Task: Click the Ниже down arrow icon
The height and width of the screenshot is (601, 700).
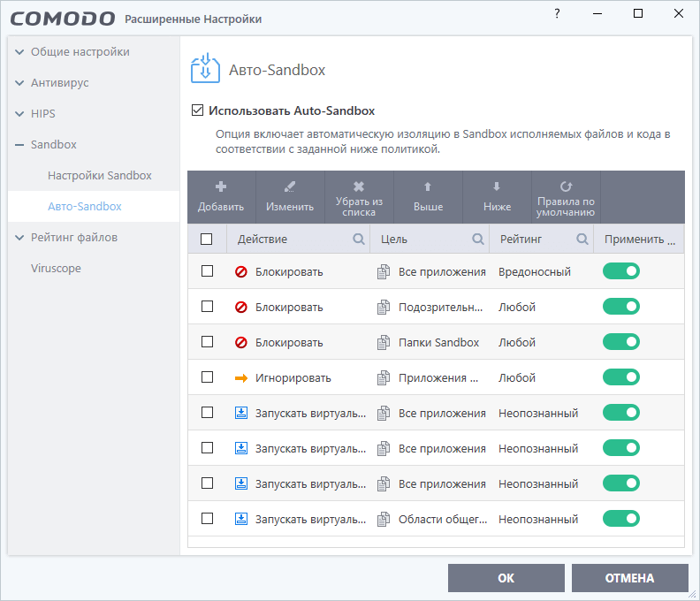Action: [497, 186]
